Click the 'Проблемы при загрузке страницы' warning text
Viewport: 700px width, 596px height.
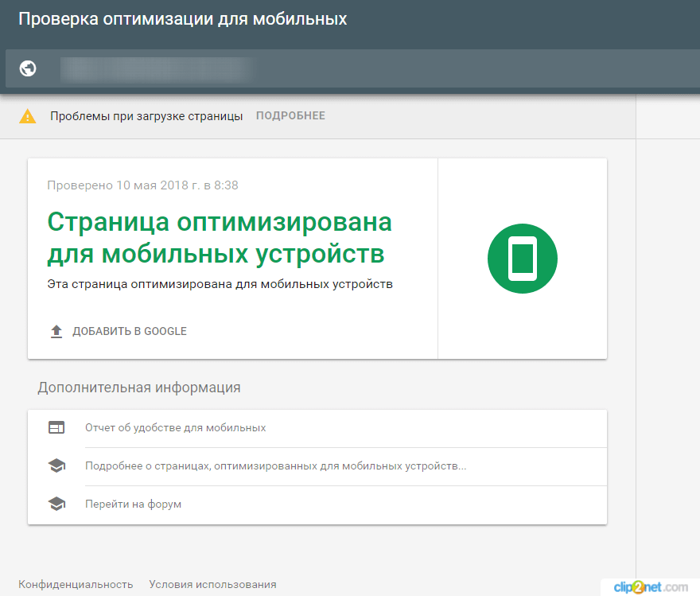click(x=146, y=116)
